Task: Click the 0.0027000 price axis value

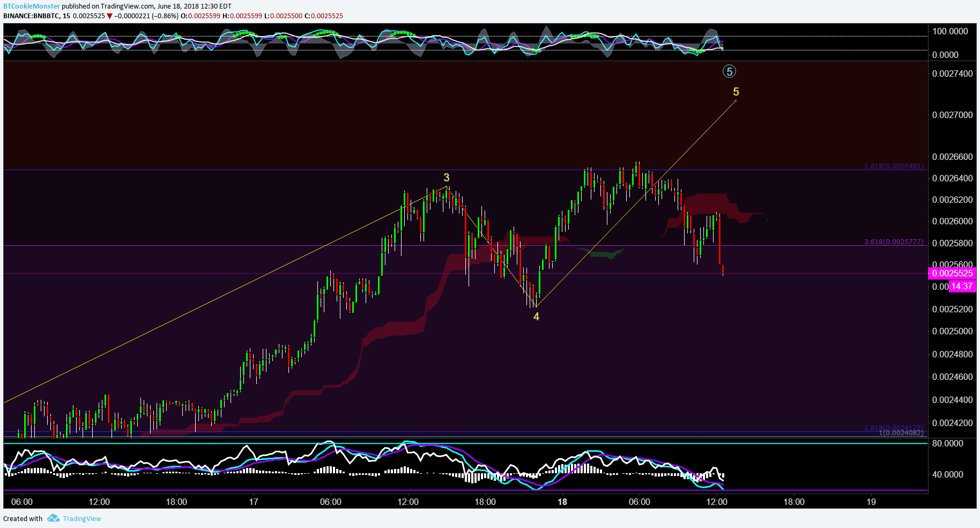Action: point(952,115)
